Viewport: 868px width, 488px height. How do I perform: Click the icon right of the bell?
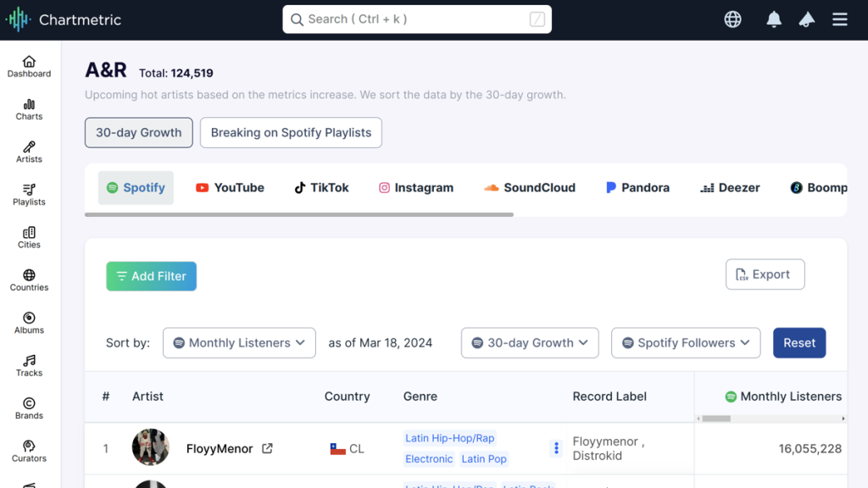pos(807,19)
